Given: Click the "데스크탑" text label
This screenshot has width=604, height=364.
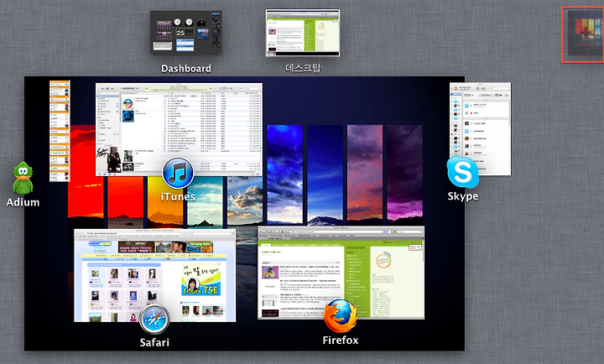Looking at the screenshot, I should point(303,68).
